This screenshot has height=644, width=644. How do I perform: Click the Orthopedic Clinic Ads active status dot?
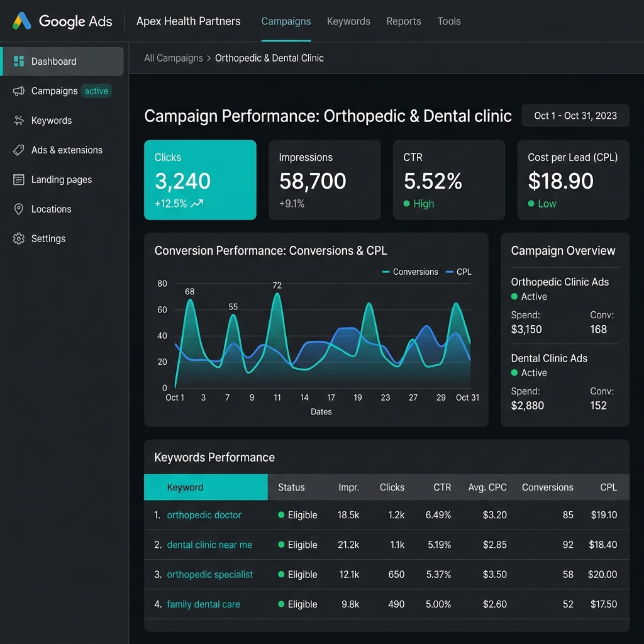(514, 297)
